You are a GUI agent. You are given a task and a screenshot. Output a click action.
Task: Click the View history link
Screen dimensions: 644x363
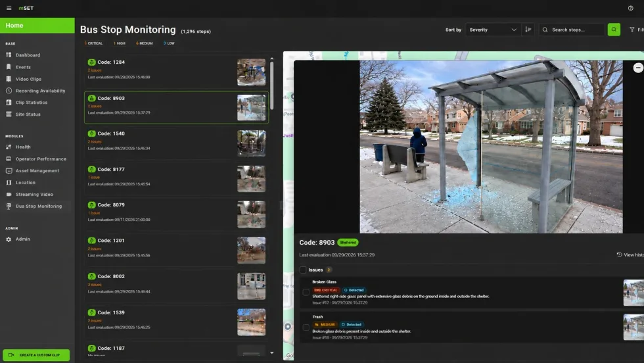click(630, 255)
